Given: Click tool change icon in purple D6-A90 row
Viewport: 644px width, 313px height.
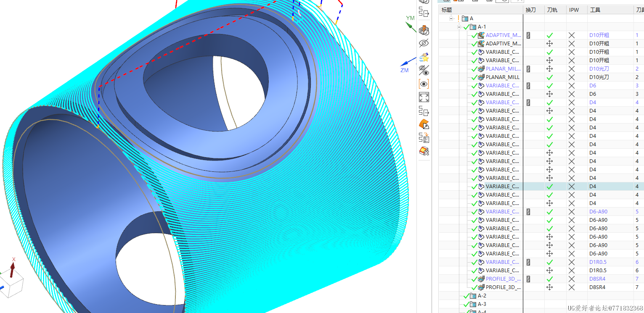Looking at the screenshot, I should click(528, 212).
